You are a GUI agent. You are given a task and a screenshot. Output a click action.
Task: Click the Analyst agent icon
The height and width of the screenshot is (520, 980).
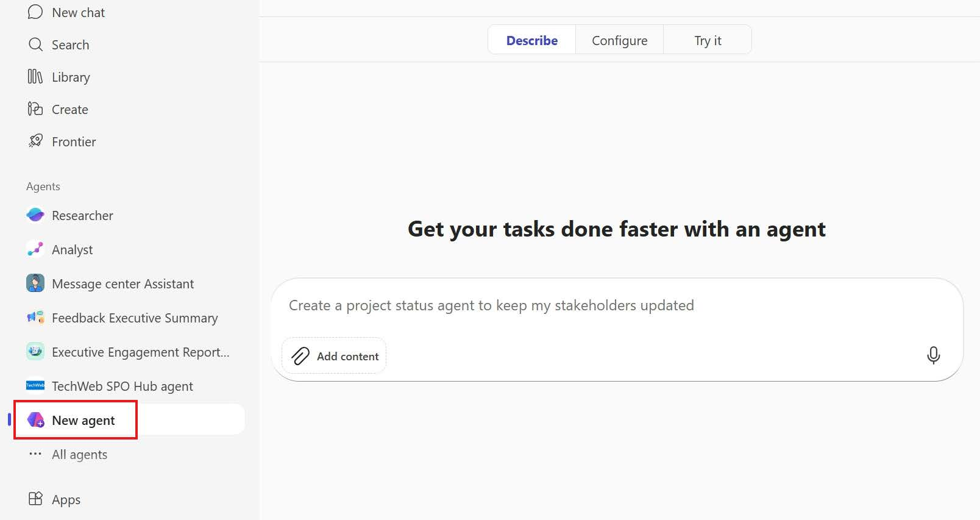[x=35, y=249]
